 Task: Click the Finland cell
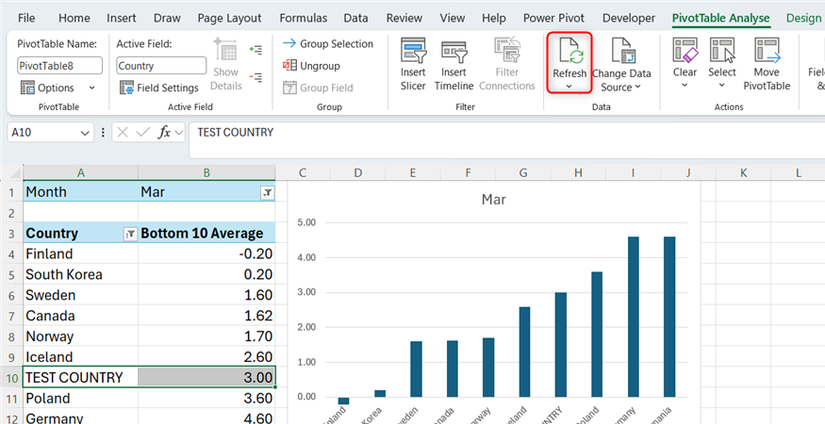pos(81,254)
